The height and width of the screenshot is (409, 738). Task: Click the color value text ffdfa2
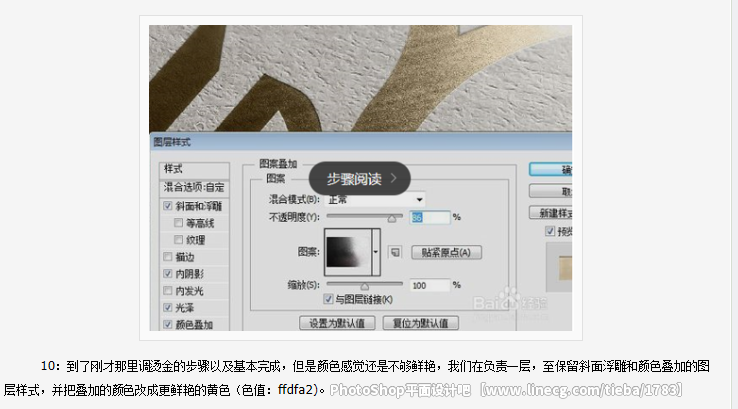click(x=295, y=390)
